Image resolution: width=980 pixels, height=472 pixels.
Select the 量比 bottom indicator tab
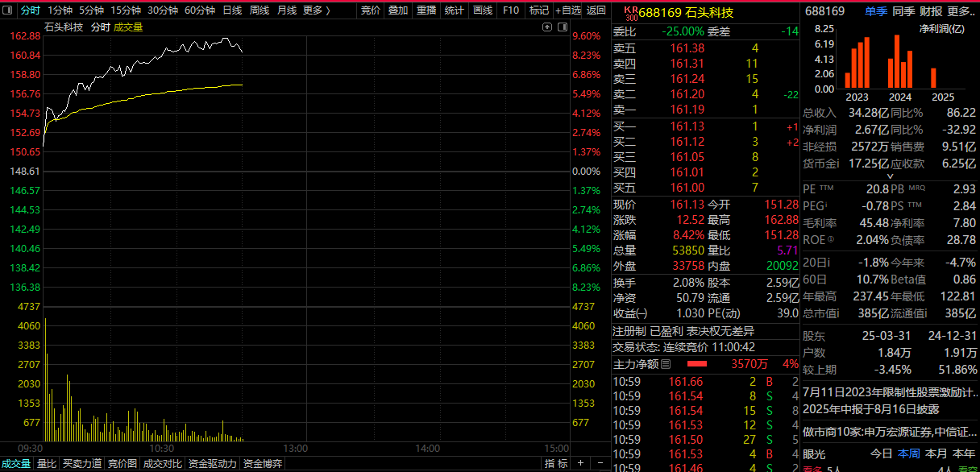[x=47, y=463]
